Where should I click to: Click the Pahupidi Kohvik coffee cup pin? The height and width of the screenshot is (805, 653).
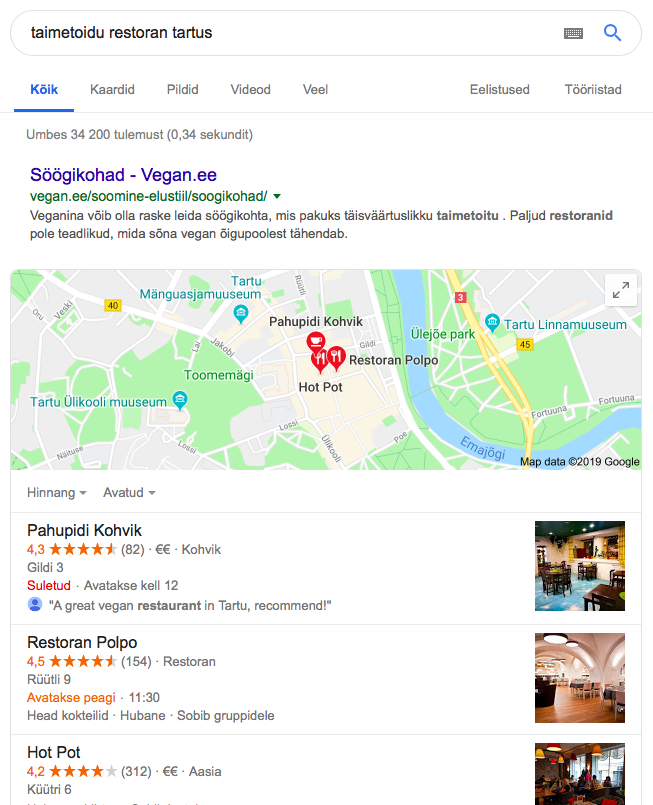tap(315, 341)
